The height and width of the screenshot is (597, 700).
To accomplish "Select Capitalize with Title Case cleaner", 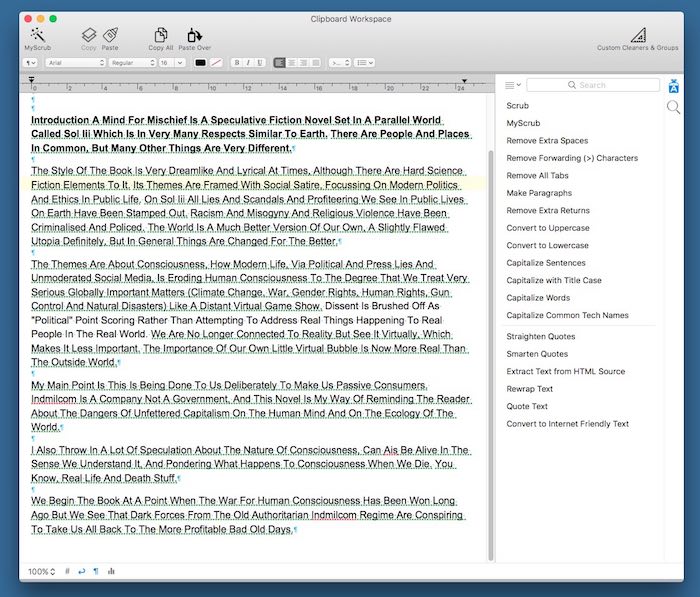I will click(554, 281).
